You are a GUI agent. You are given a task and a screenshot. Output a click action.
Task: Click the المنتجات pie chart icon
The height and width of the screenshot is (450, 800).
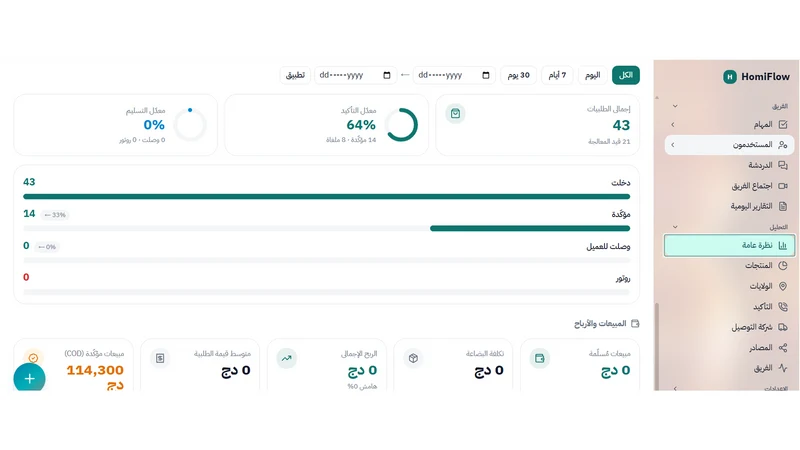click(x=783, y=265)
